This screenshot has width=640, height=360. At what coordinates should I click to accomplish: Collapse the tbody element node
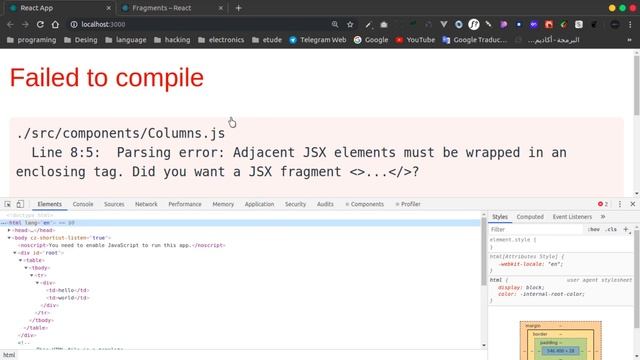point(27,268)
